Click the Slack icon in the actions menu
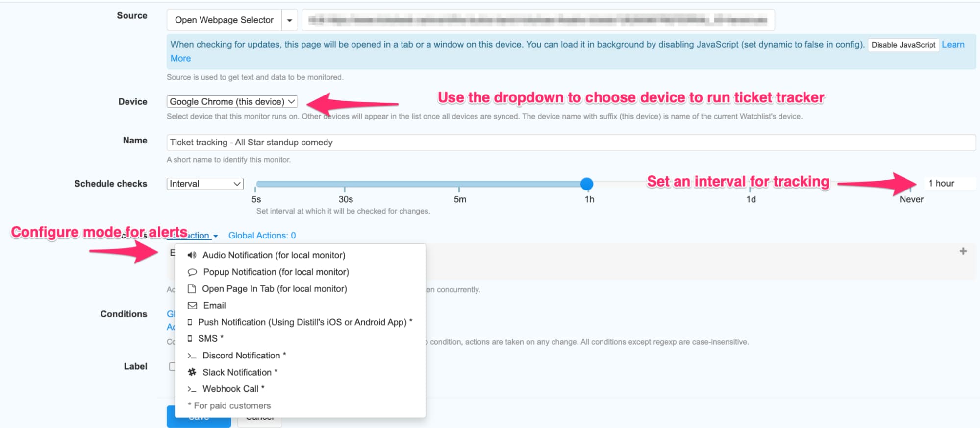The width and height of the screenshot is (980, 428). (192, 372)
